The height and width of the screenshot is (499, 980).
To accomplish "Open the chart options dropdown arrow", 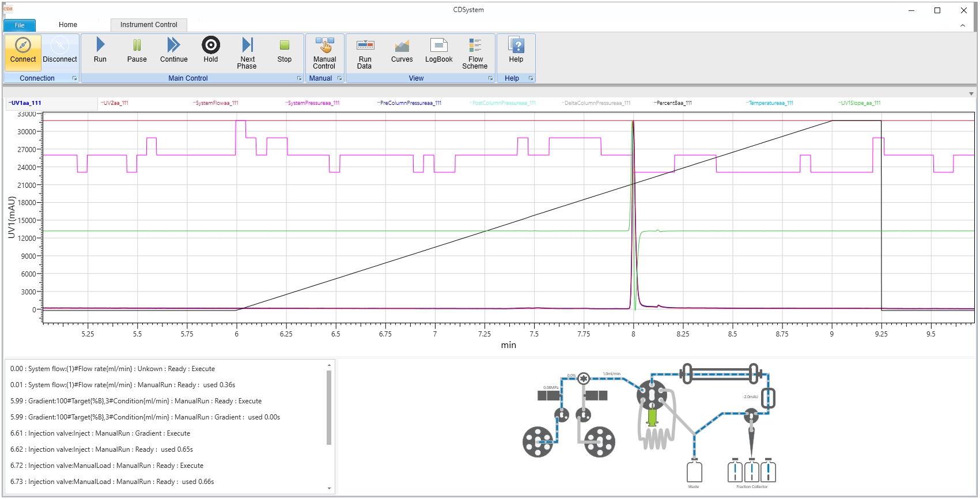I will [x=971, y=93].
